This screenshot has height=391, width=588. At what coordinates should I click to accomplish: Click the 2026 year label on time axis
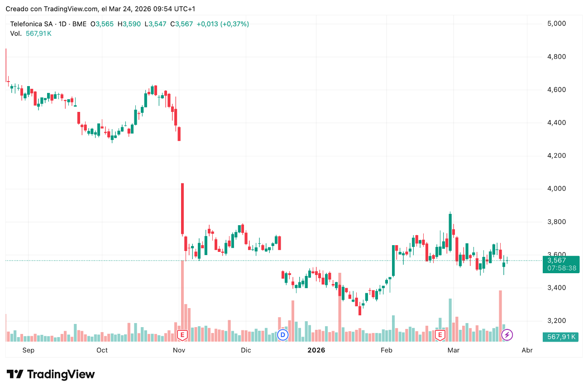point(316,350)
